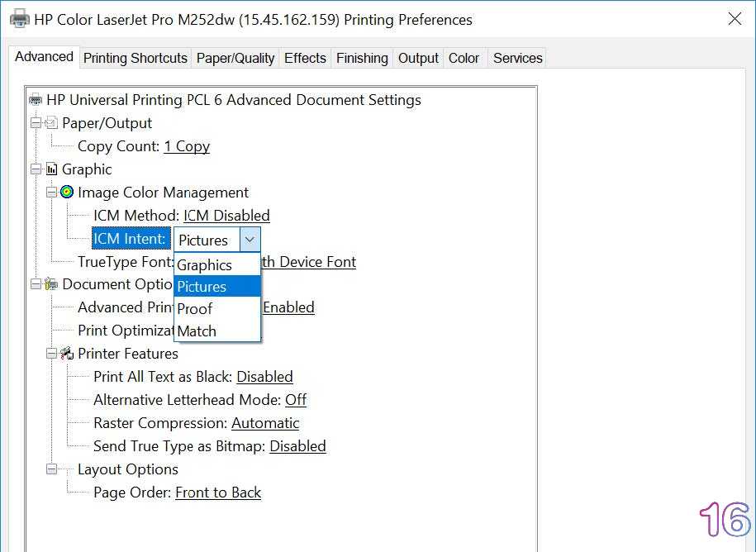Click the printer icon in the title bar
756x552 pixels.
[x=19, y=18]
